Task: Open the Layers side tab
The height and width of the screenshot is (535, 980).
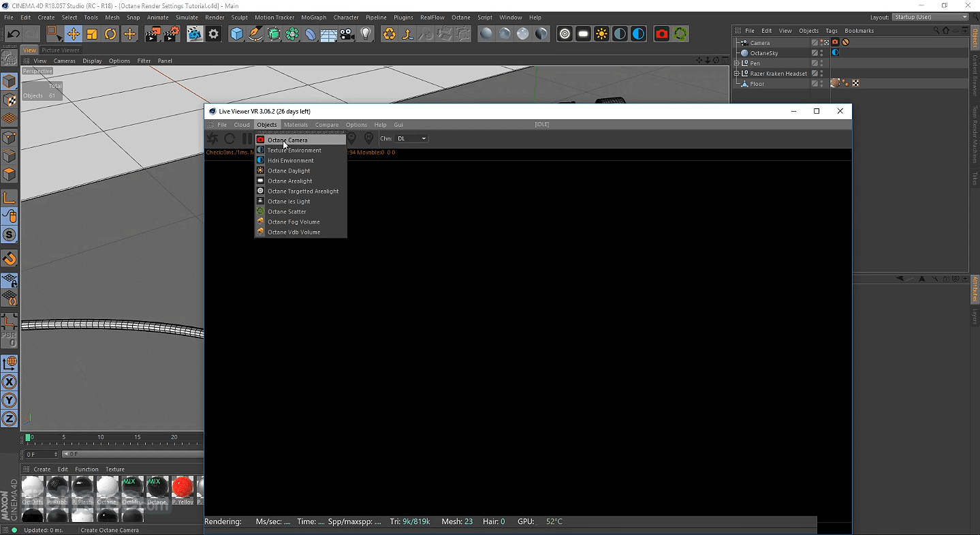Action: pyautogui.click(x=975, y=316)
